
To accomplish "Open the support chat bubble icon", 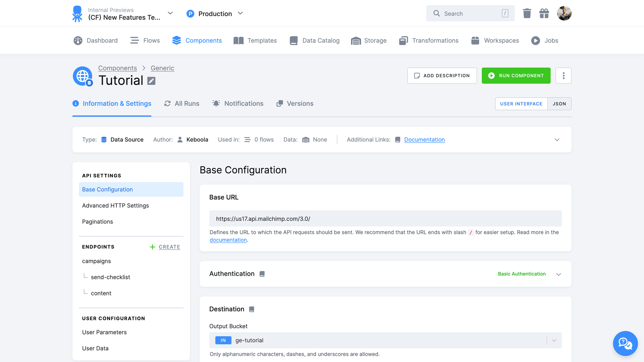I will 625,343.
